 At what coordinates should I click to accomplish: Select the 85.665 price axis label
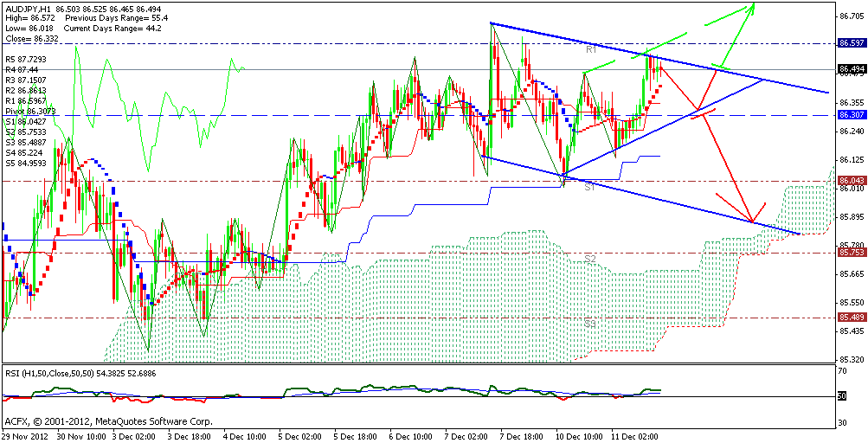point(852,274)
